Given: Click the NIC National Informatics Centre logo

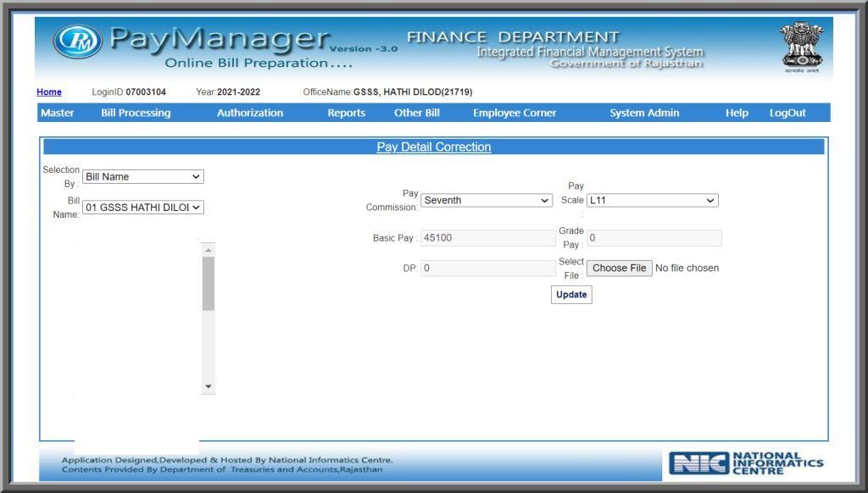Looking at the screenshot, I should (x=746, y=463).
